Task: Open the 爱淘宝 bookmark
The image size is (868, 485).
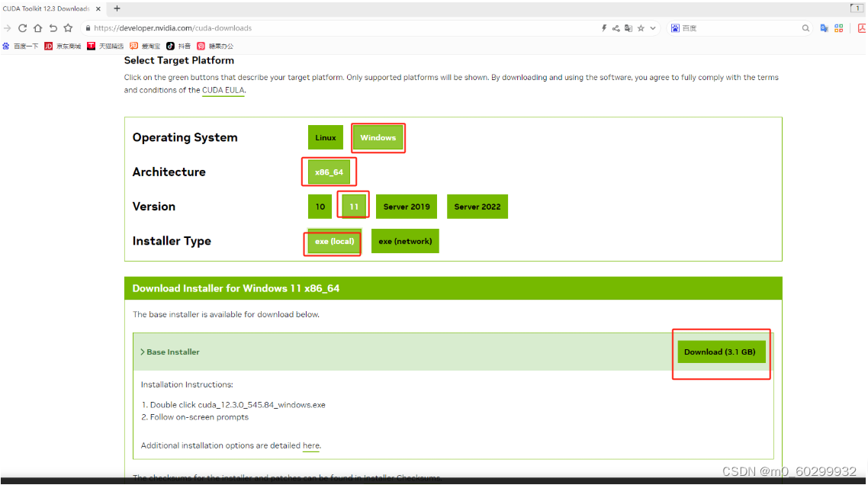Action: pos(145,46)
